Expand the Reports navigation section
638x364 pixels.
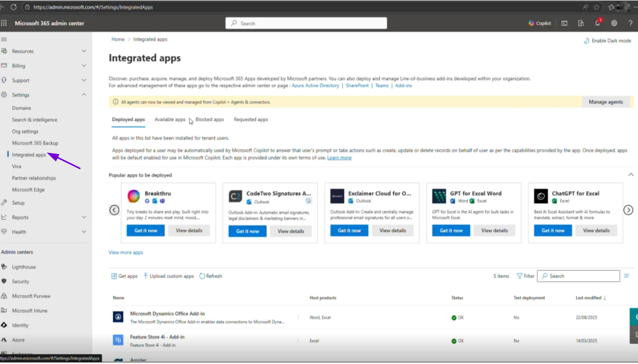[84, 217]
